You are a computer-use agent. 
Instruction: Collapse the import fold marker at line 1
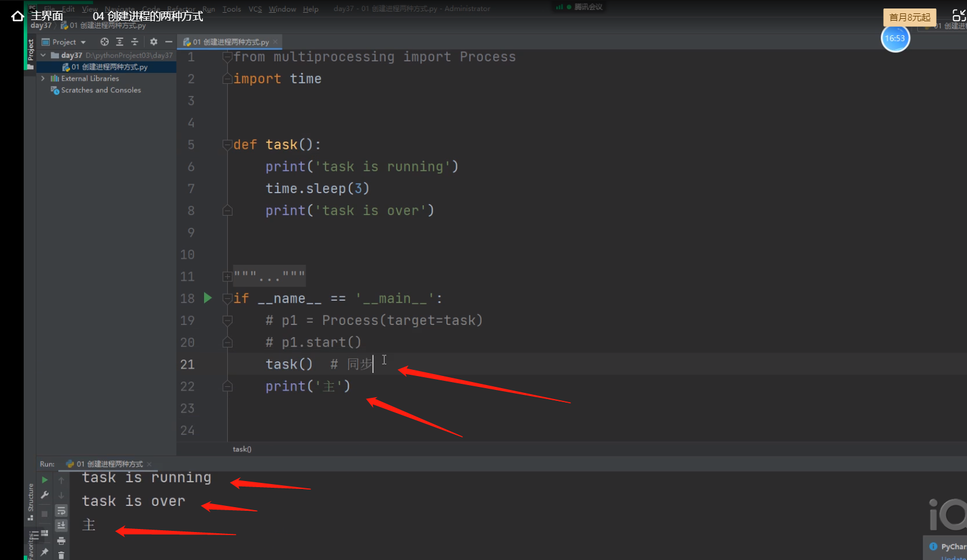pos(227,57)
